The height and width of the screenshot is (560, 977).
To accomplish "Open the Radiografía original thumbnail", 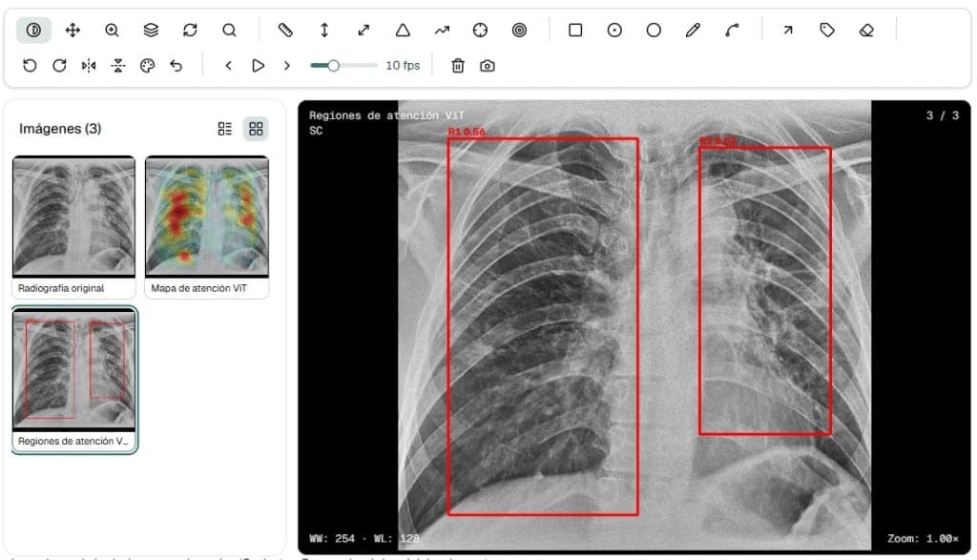I will 73,227.
